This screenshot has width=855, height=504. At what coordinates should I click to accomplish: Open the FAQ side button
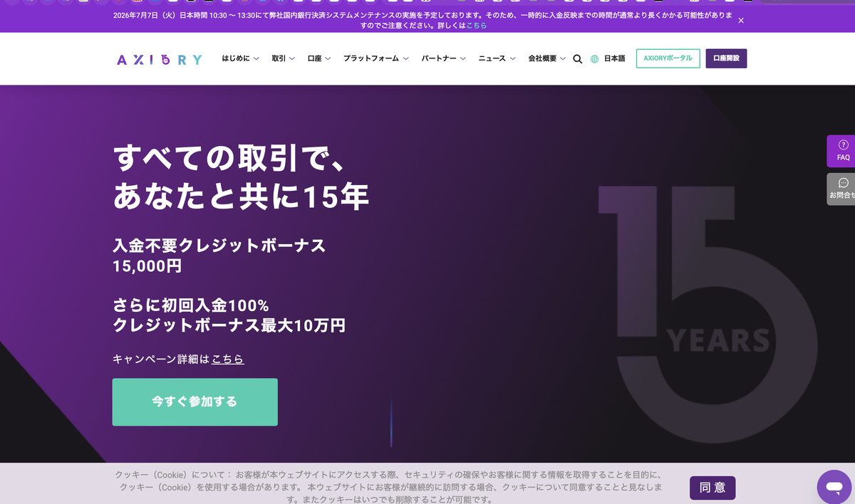point(843,150)
